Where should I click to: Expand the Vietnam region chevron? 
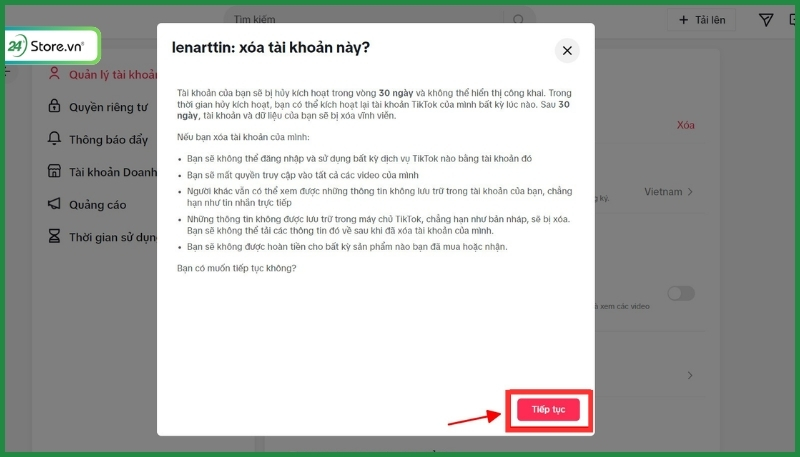pos(690,192)
